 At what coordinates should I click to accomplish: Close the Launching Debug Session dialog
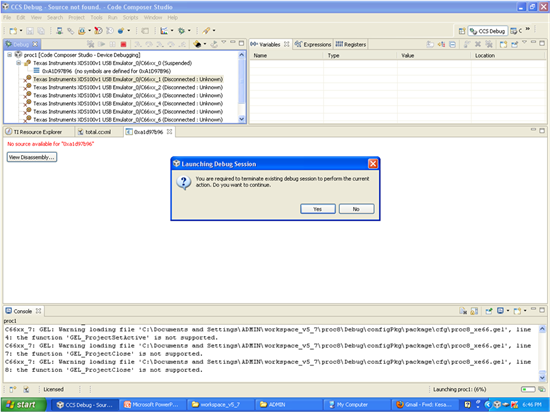373,164
